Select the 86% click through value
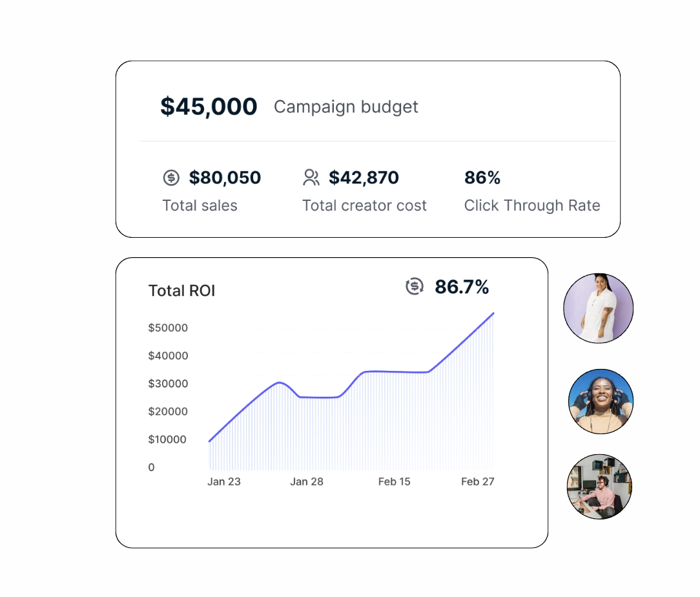 click(x=482, y=178)
